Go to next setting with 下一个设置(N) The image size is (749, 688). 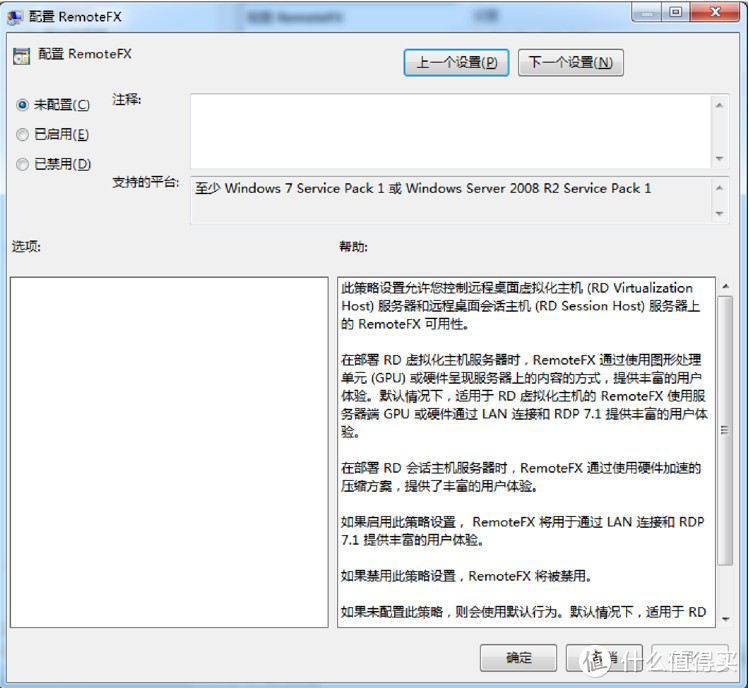569,62
